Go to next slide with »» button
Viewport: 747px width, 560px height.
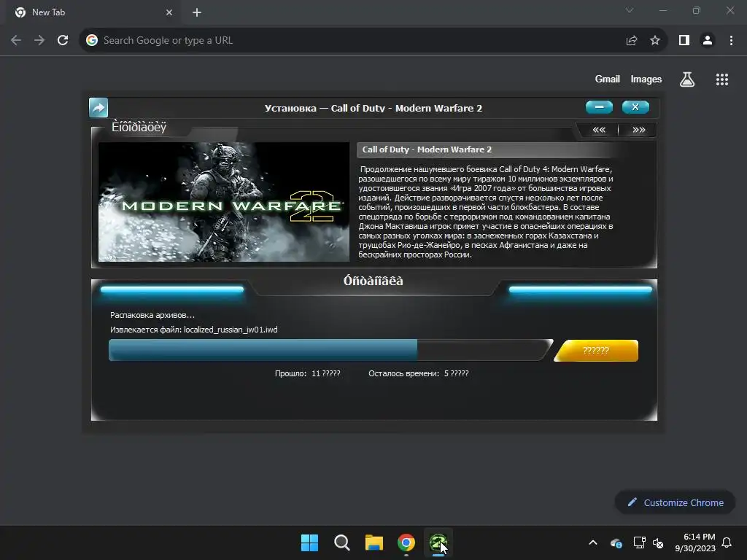(x=638, y=130)
